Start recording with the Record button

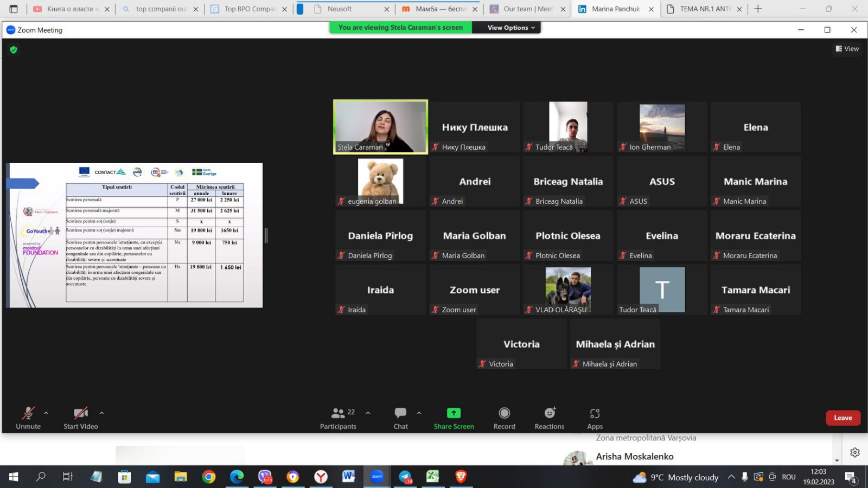(x=504, y=418)
